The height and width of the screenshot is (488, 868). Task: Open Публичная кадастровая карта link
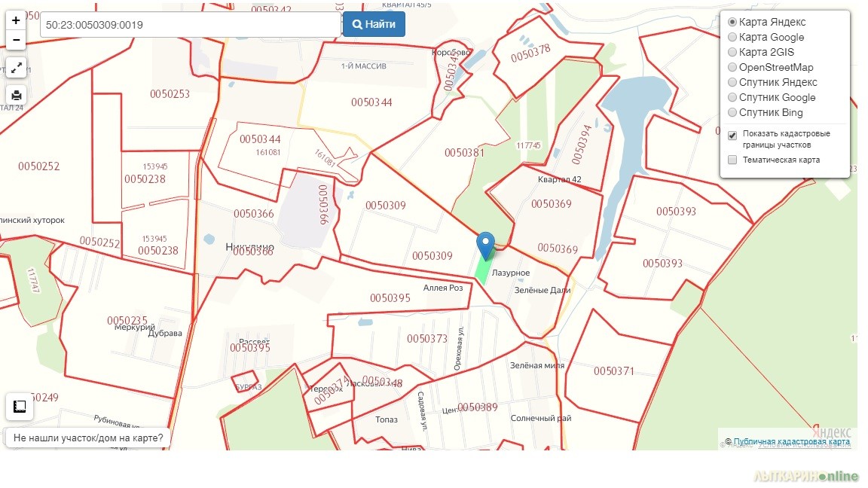click(x=792, y=441)
